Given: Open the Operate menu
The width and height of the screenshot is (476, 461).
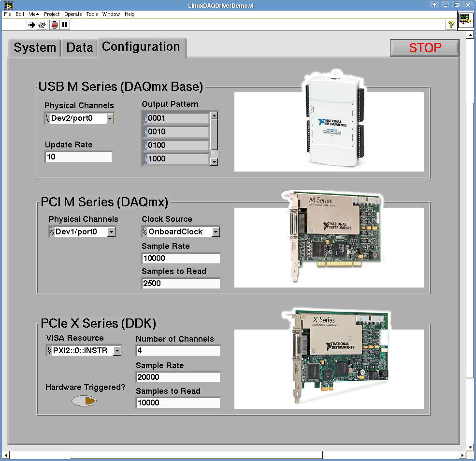Looking at the screenshot, I should [73, 14].
